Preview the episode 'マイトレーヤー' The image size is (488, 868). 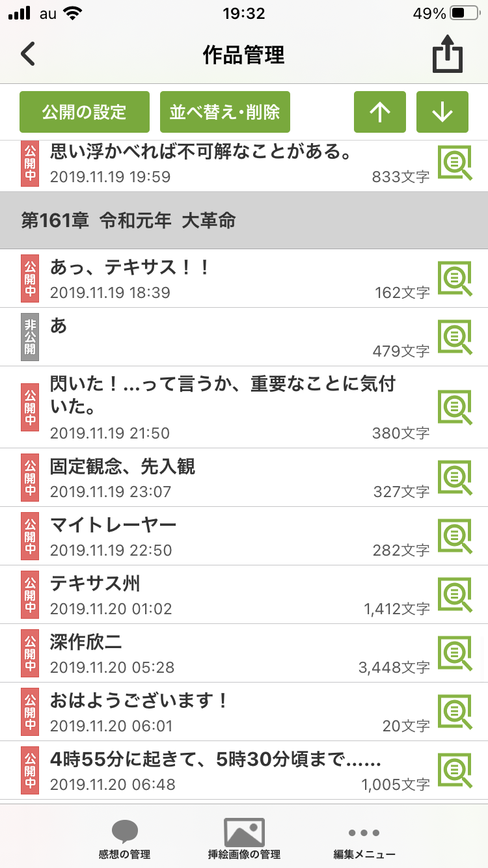[454, 536]
